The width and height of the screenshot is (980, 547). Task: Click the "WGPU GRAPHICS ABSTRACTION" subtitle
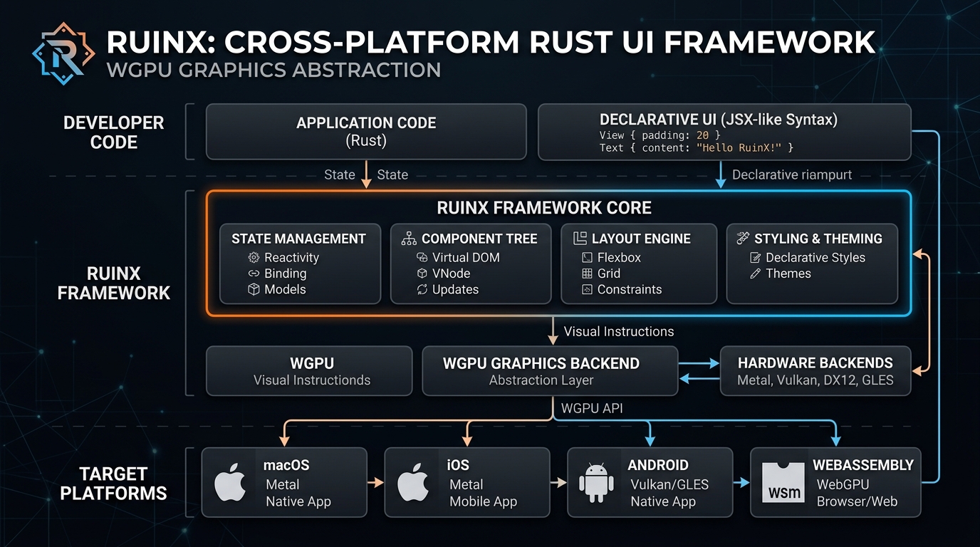(x=273, y=71)
